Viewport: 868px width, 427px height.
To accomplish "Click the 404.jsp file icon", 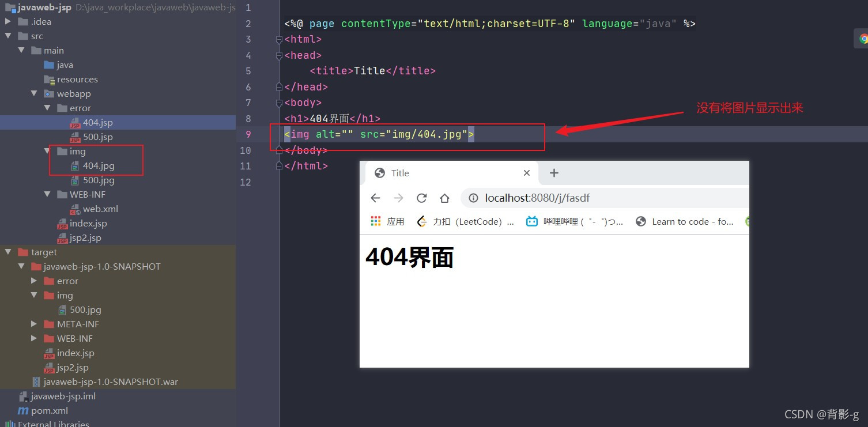I will coord(75,123).
